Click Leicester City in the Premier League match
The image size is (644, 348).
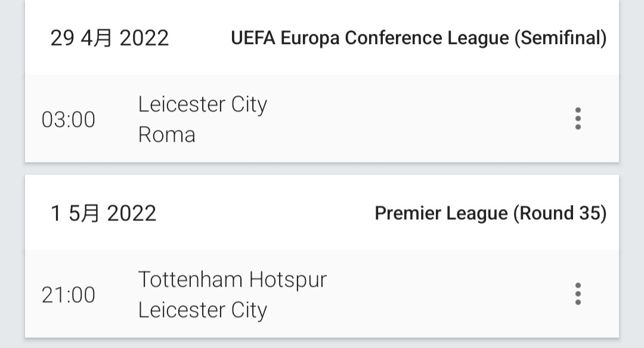(203, 310)
